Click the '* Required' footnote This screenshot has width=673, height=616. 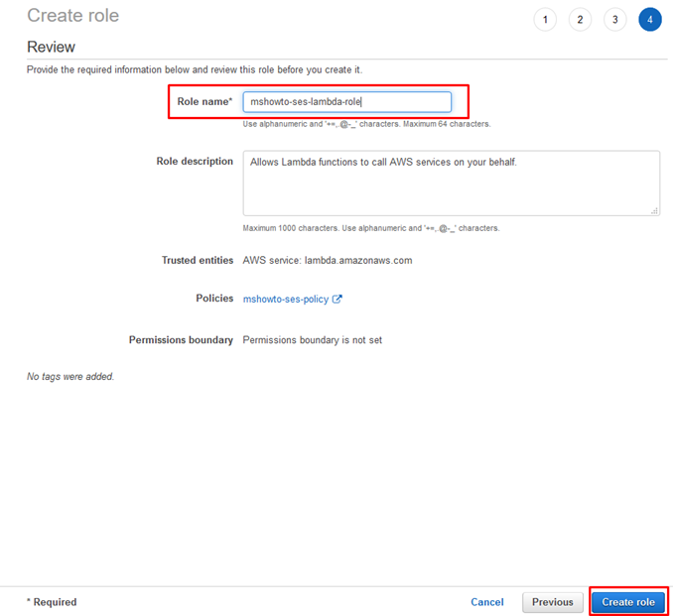[52, 602]
